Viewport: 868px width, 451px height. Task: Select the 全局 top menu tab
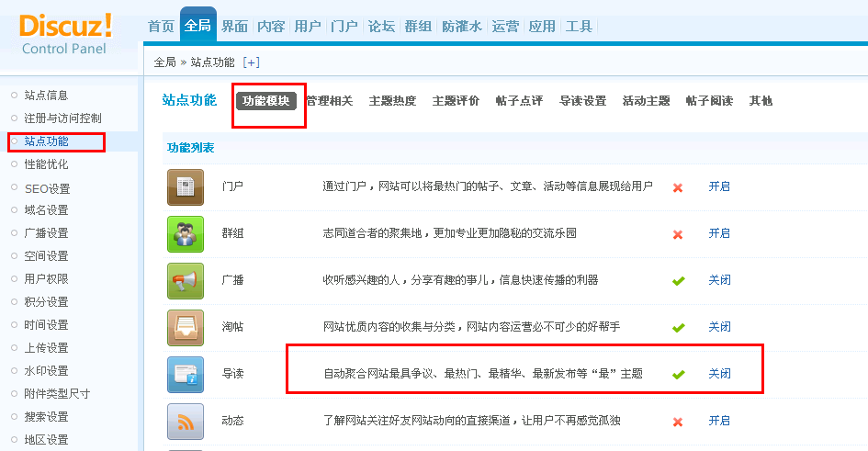click(x=197, y=25)
